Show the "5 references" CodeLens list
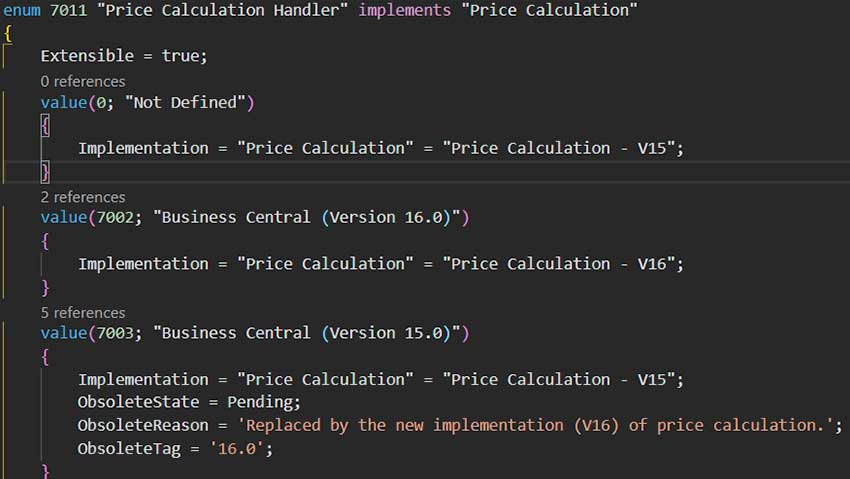Image resolution: width=850 pixels, height=479 pixels. coord(83,313)
